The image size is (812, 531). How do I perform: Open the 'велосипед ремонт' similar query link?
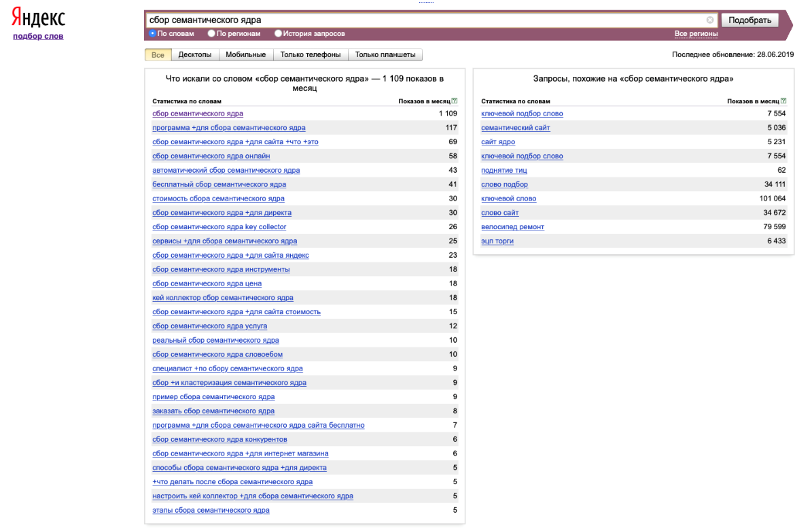click(512, 227)
